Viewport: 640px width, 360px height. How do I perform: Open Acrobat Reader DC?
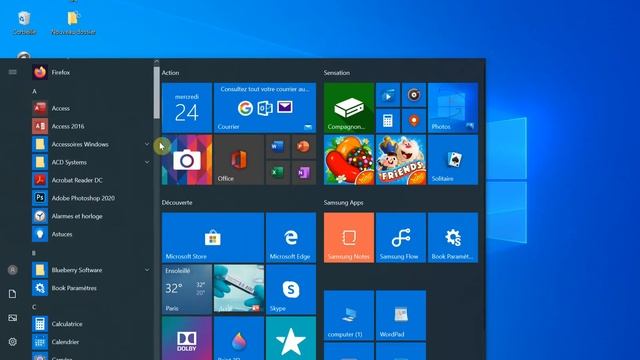click(x=91, y=180)
